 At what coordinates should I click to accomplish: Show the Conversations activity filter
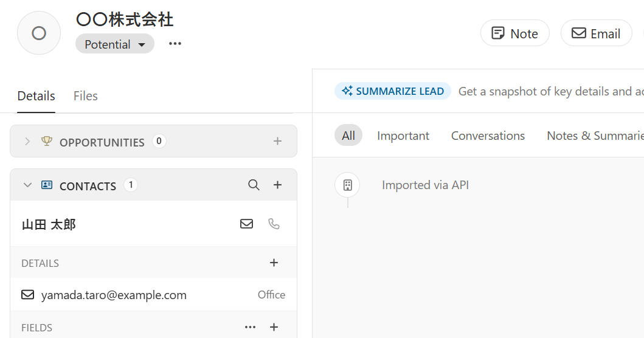488,136
